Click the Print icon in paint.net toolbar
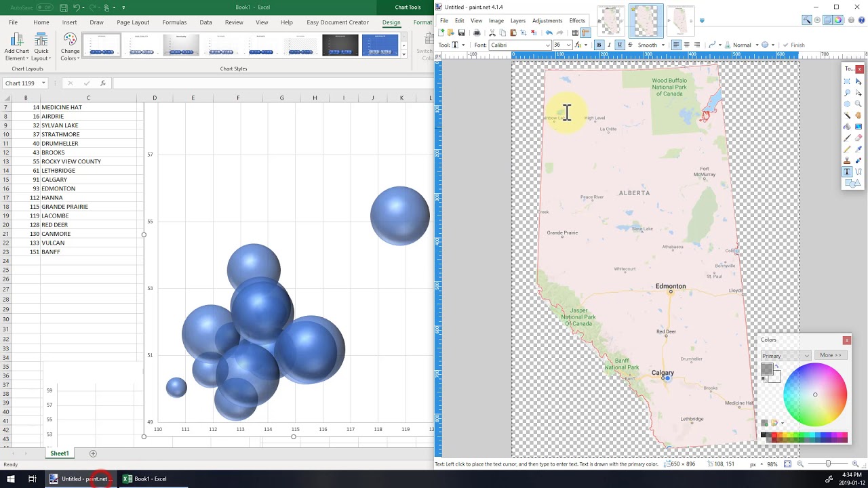Image resolution: width=868 pixels, height=488 pixels. coord(477,33)
